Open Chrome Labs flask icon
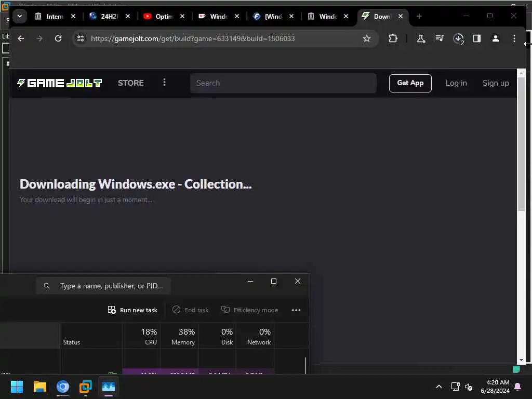 [421, 38]
